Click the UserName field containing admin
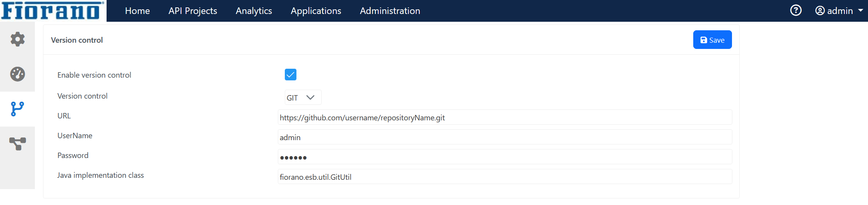Viewport: 868px width, 205px height. 505,137
